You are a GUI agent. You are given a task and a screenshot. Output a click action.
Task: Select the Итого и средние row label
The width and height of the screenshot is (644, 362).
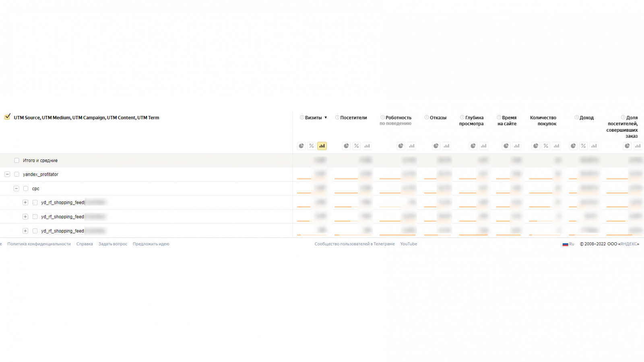click(x=40, y=160)
